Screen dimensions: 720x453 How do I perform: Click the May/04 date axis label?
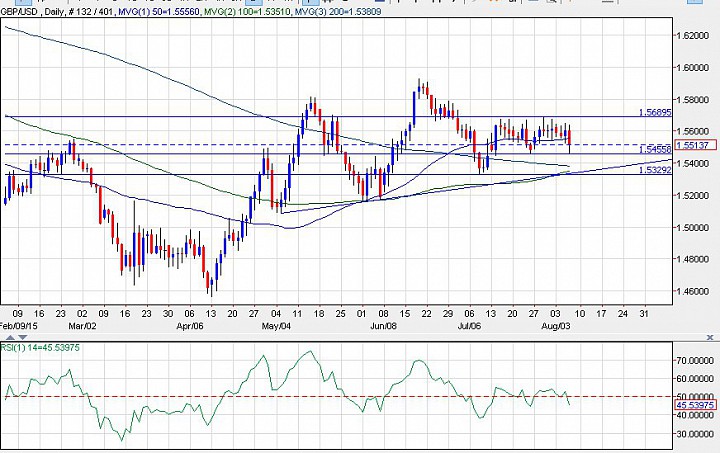tap(276, 326)
